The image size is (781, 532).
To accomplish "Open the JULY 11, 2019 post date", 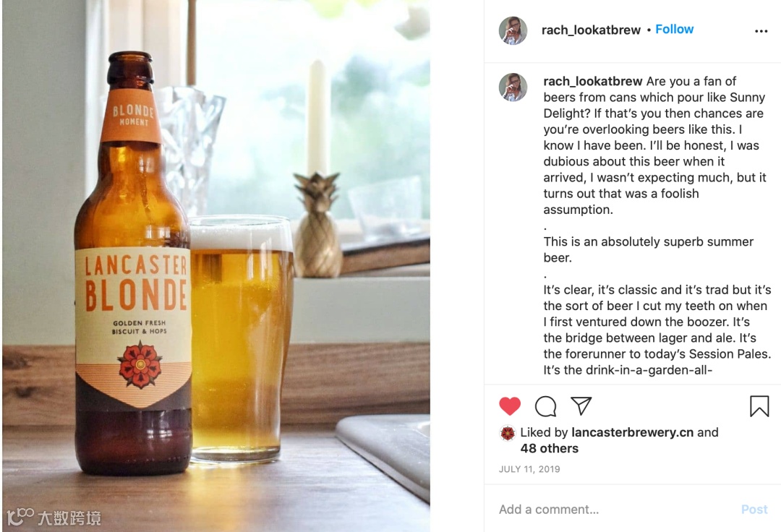I will [x=529, y=469].
